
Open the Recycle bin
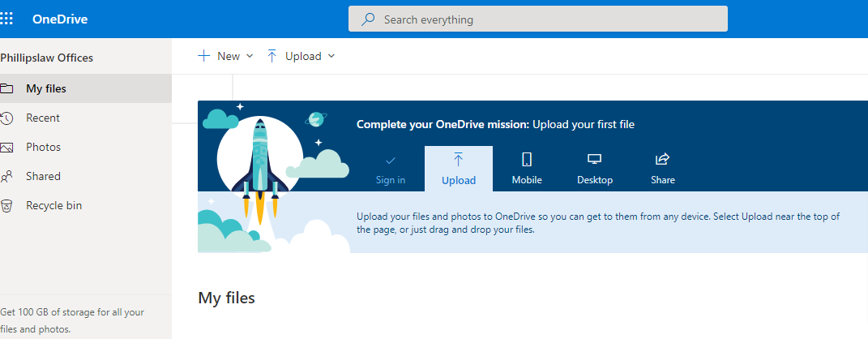[53, 205]
